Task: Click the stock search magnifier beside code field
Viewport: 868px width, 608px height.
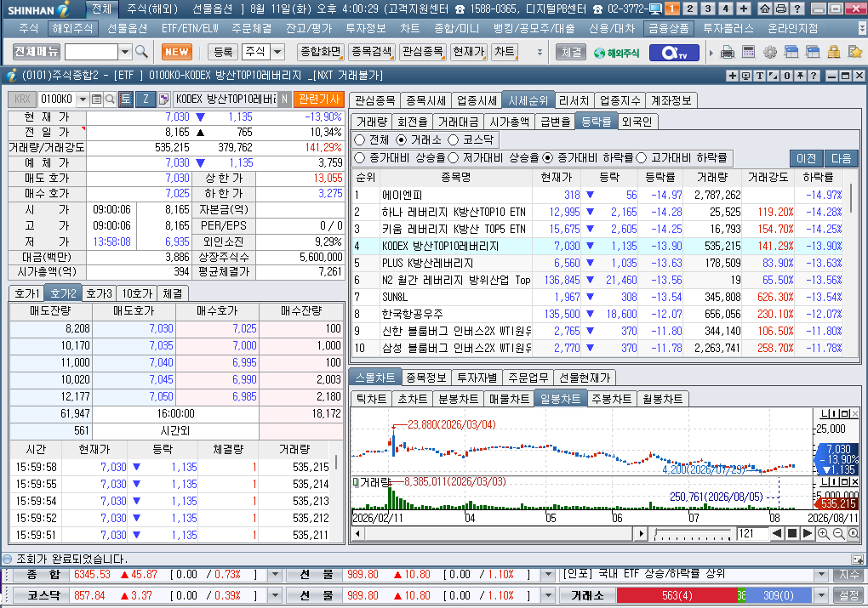Action: tap(110, 99)
